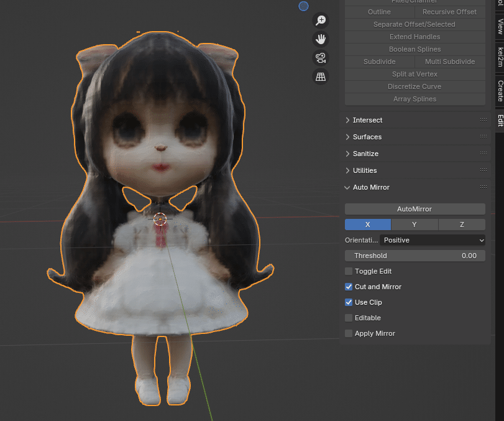The height and width of the screenshot is (421, 504).
Task: Open the kei2m sidebar tab
Action: pos(500,57)
